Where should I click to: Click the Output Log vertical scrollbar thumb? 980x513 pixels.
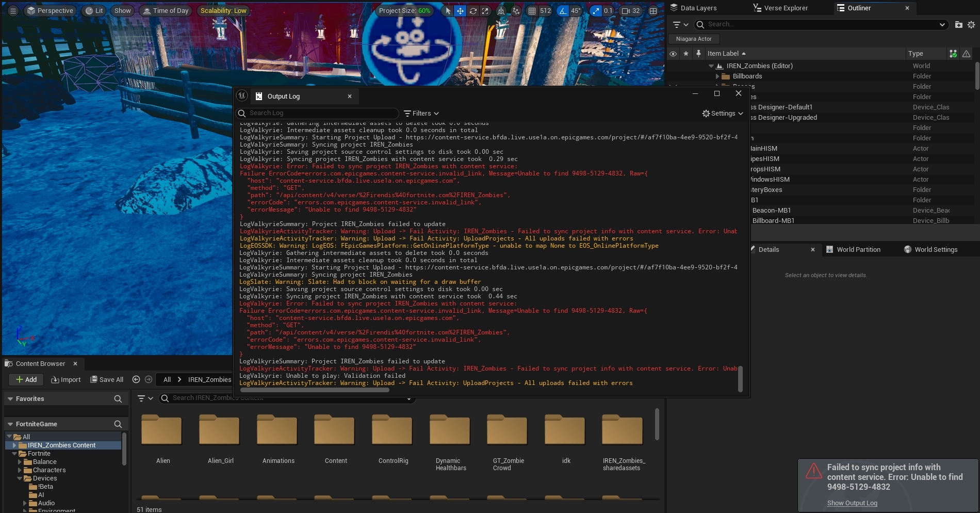pos(740,379)
